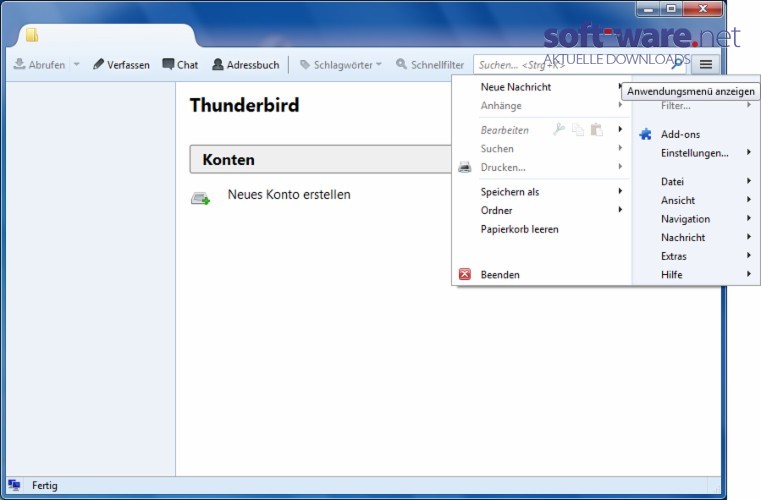Screen dimensions: 761x500
Task: Minimize the Thunderbird window
Action: coord(648,8)
